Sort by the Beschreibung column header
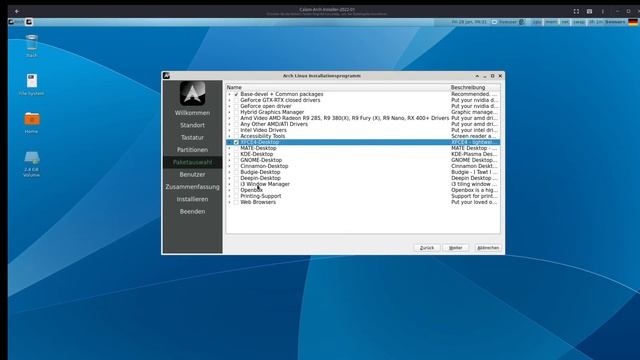The width and height of the screenshot is (640, 360). 475,87
